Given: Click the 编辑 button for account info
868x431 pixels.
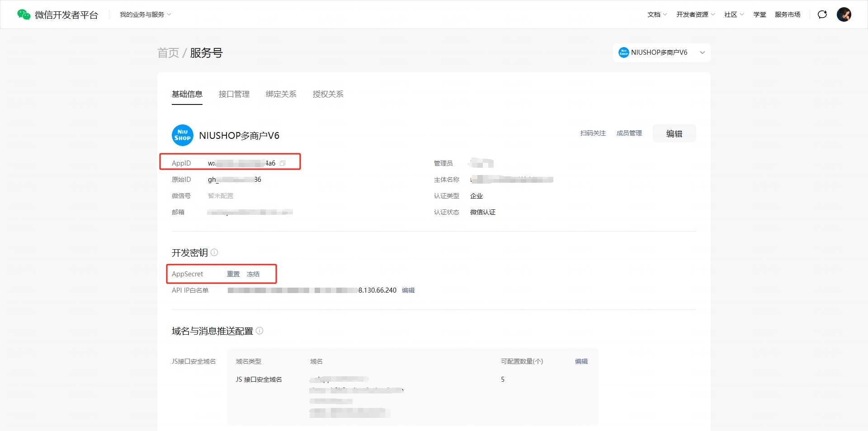Looking at the screenshot, I should 674,133.
